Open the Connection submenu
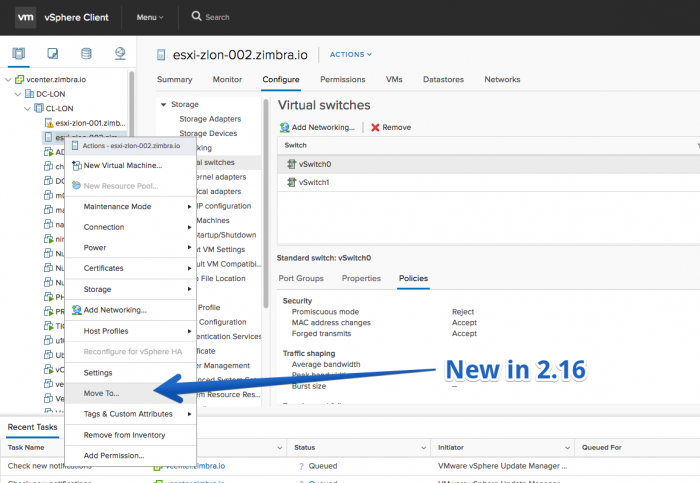The height and width of the screenshot is (483, 700). 130,227
